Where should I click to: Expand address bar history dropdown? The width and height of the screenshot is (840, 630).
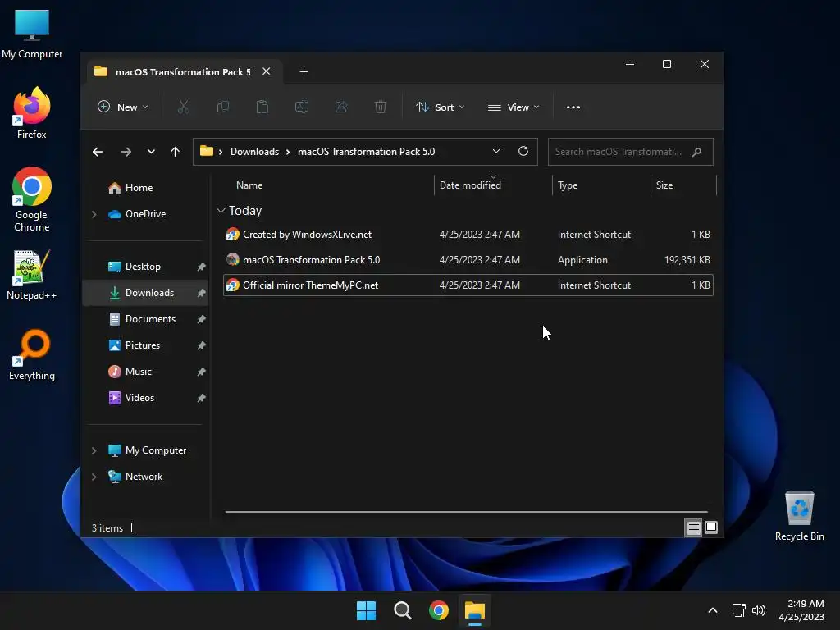[496, 151]
